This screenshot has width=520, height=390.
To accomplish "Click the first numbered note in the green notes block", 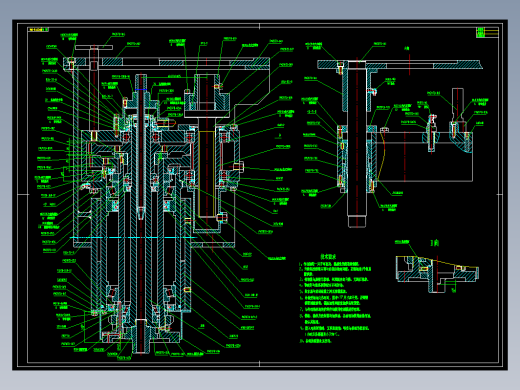I will point(329,264).
